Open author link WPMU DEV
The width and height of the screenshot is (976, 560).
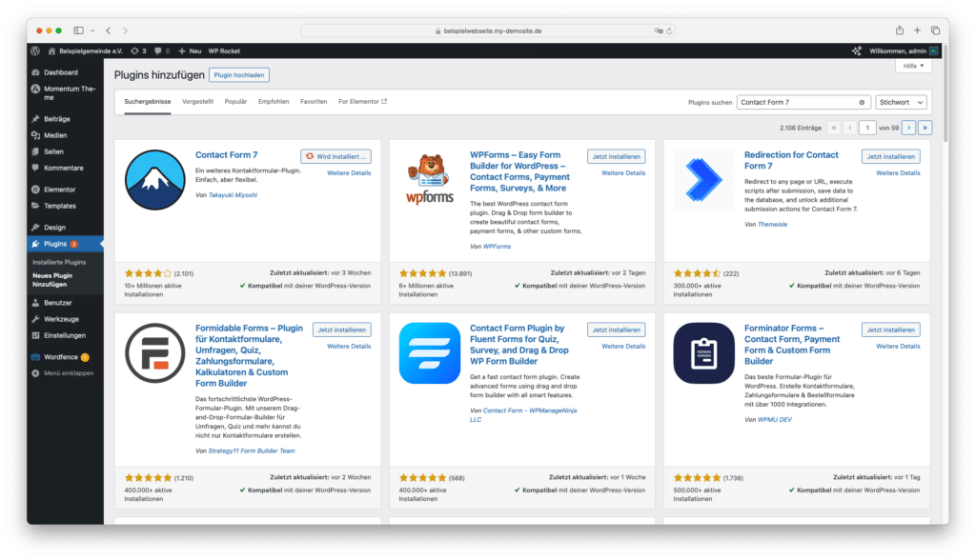774,420
